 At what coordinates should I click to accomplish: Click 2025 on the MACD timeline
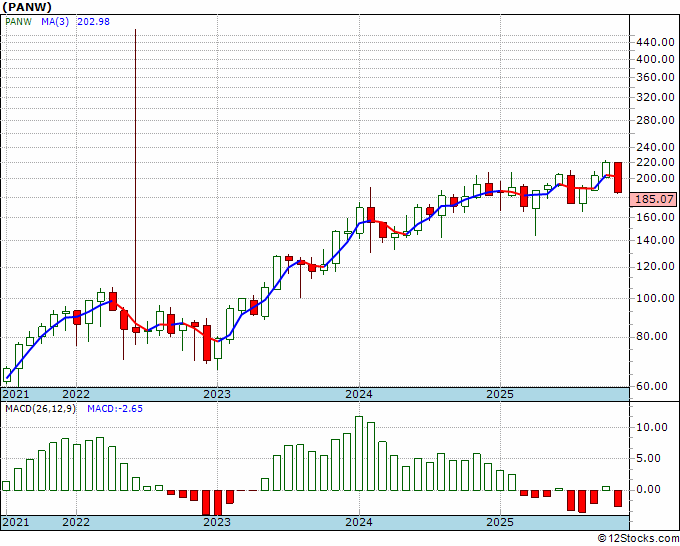tap(500, 522)
